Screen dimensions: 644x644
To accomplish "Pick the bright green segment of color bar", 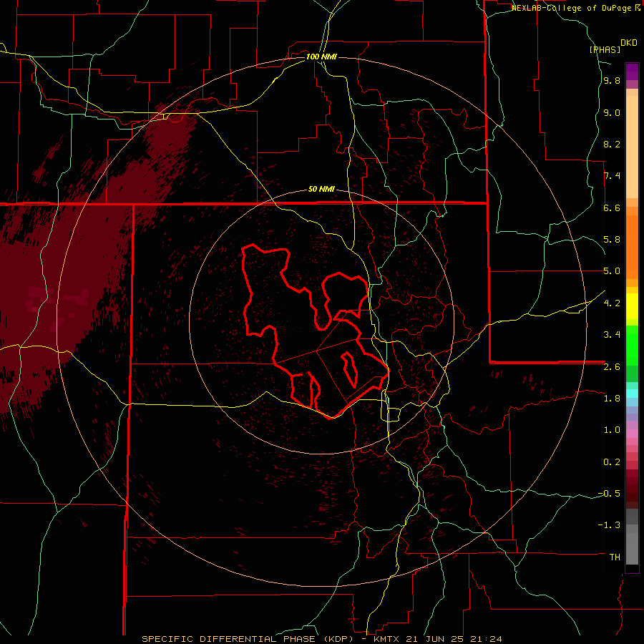I will coord(632,346).
